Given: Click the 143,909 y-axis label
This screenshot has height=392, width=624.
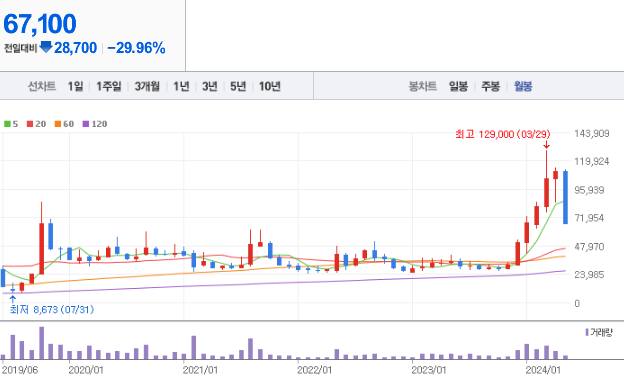Looking at the screenshot, I should click(591, 133).
